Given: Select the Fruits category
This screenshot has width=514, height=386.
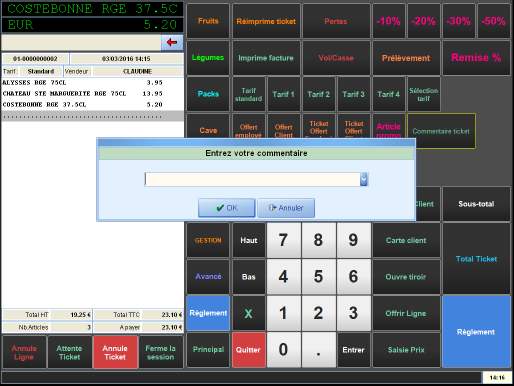Looking at the screenshot, I should point(208,21).
